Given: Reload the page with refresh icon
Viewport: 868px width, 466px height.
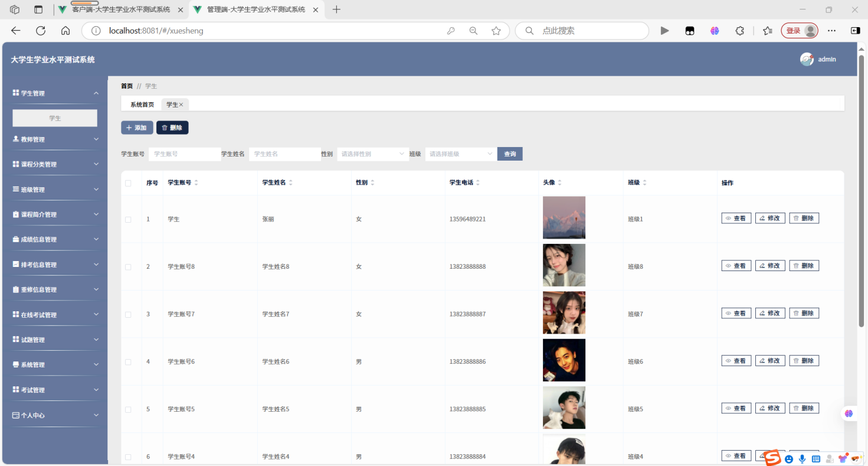Looking at the screenshot, I should click(41, 31).
